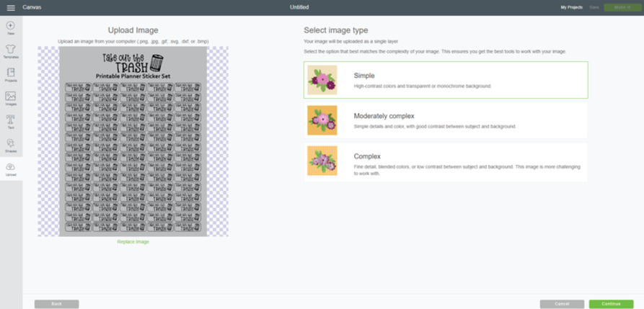Select the Text tool icon
Viewport: 644px width, 309px height.
click(x=11, y=120)
